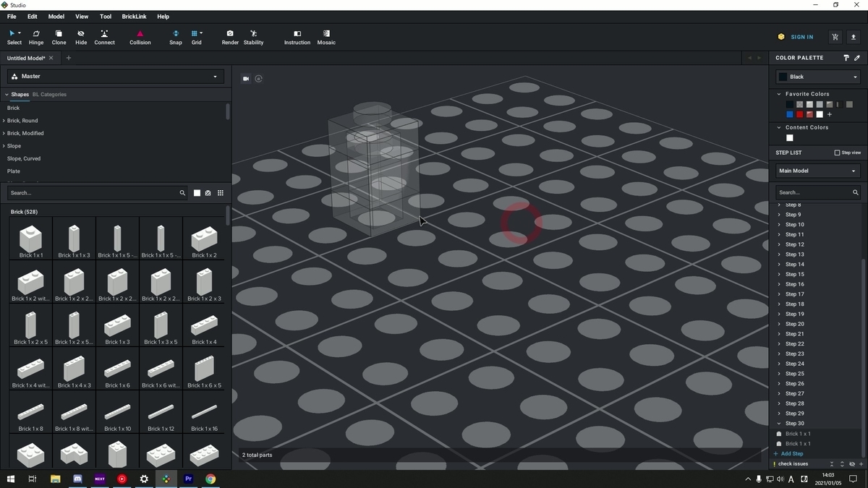Toggle Collision detection
This screenshot has height=488, width=868.
[x=140, y=38]
